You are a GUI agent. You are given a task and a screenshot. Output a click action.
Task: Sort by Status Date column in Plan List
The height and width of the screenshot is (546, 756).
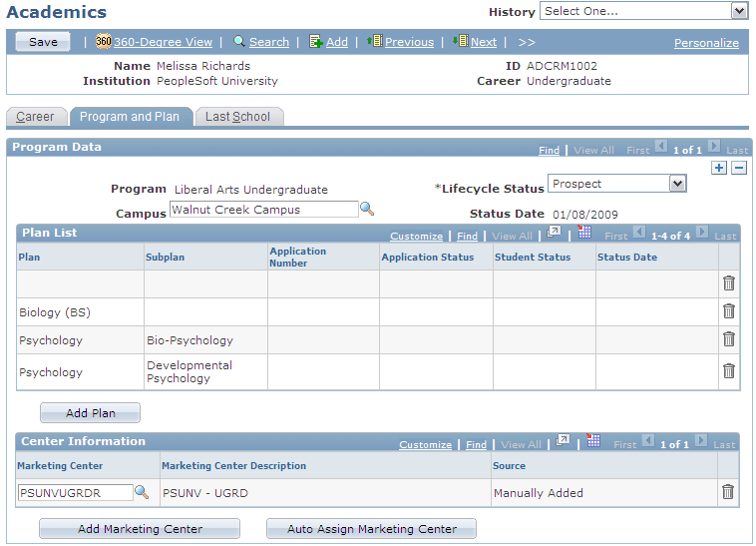[x=627, y=258]
